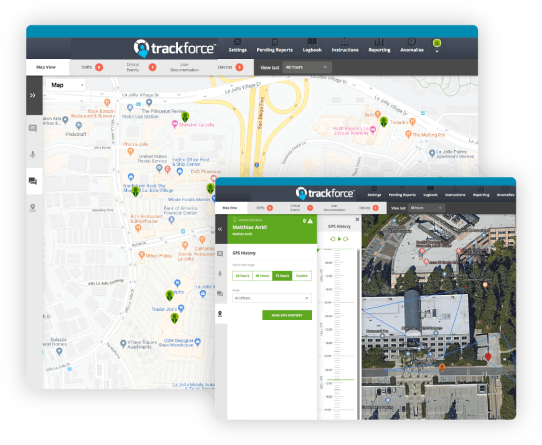
Task: Open Reporting in front window header
Action: tap(481, 192)
